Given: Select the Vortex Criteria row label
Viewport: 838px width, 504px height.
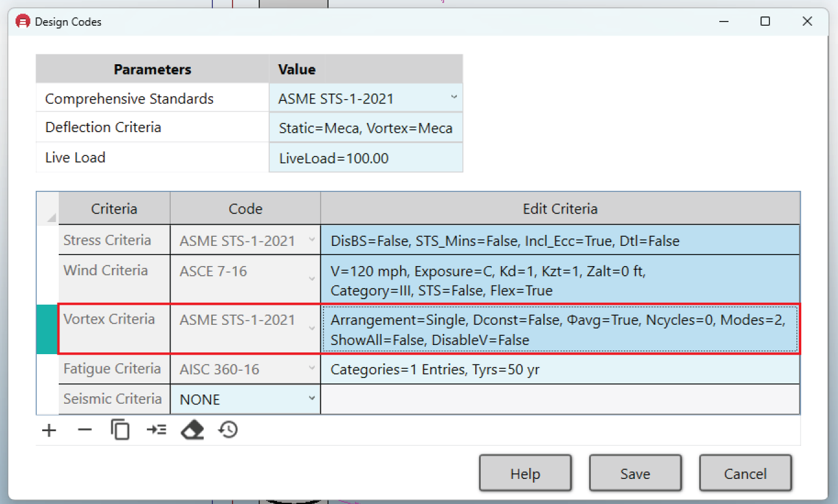Looking at the screenshot, I should pyautogui.click(x=114, y=328).
